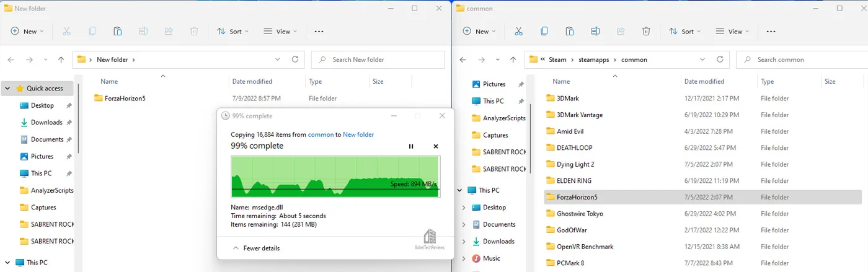Viewport: 868px width, 272px height.
Task: Open New dropdown in common window
Action: pos(479,31)
